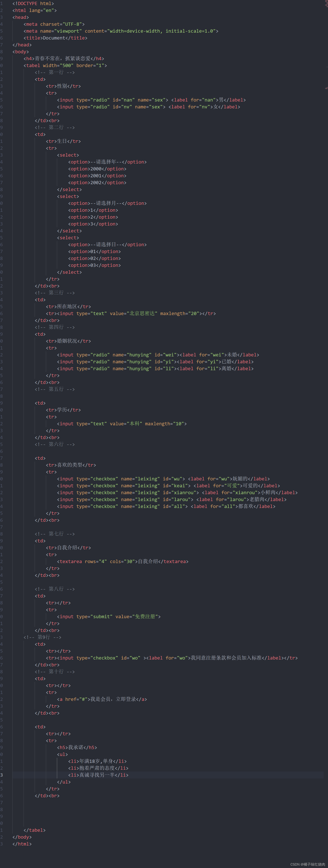
Task: Click the comment 第三行
Action: (54, 293)
